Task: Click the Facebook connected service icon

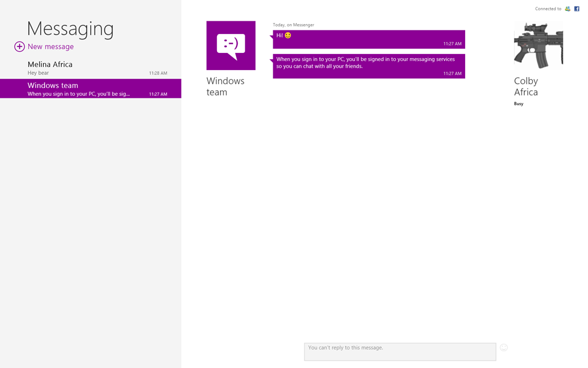Action: [x=577, y=9]
